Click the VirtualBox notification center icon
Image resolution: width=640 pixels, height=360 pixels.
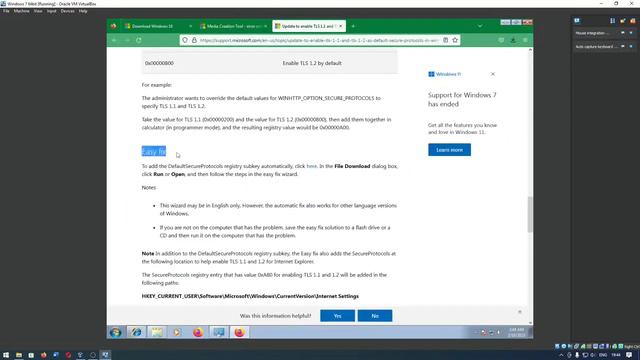tap(577, 20)
